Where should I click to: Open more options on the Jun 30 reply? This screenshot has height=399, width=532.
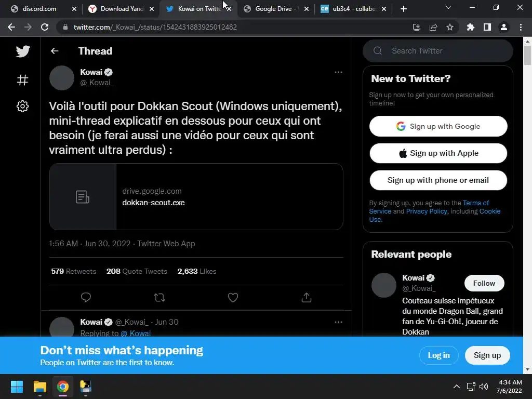pos(338,322)
